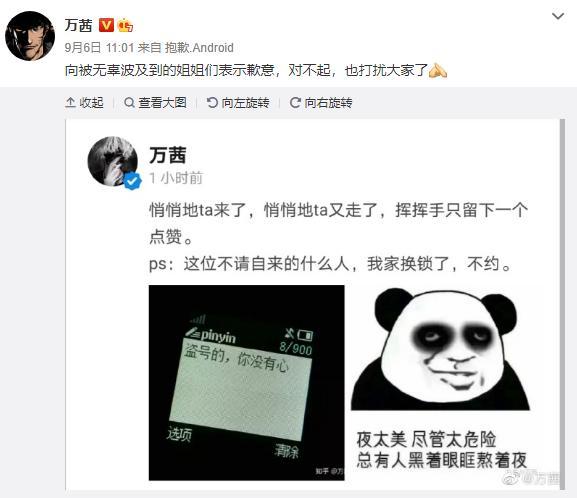The width and height of the screenshot is (577, 498).
Task: Open the panda meme image
Action: pyautogui.click(x=440, y=382)
